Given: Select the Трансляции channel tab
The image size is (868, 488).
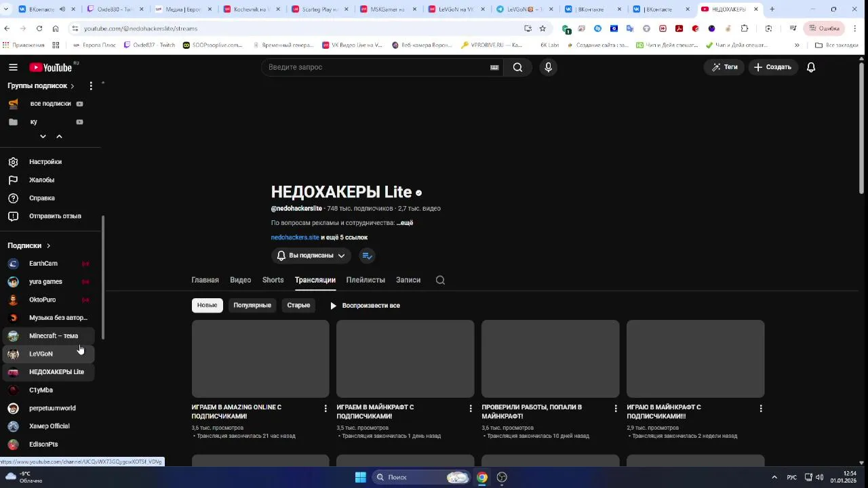Looking at the screenshot, I should coord(315,280).
